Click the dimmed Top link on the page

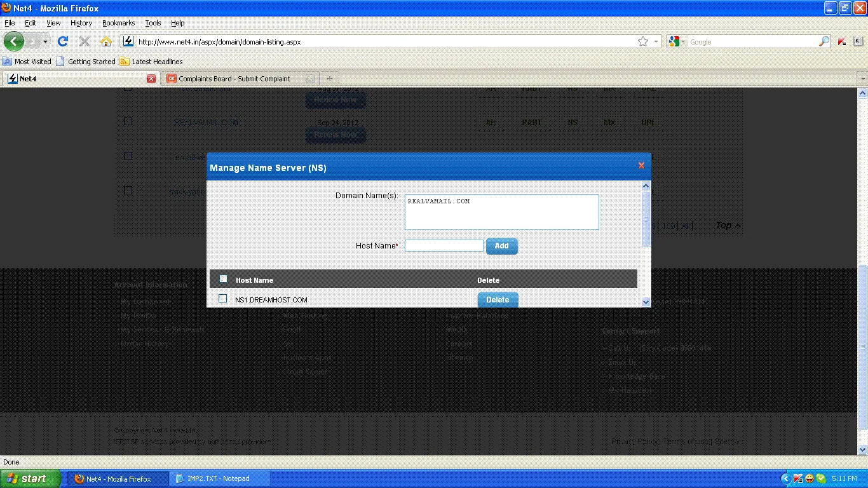point(728,225)
